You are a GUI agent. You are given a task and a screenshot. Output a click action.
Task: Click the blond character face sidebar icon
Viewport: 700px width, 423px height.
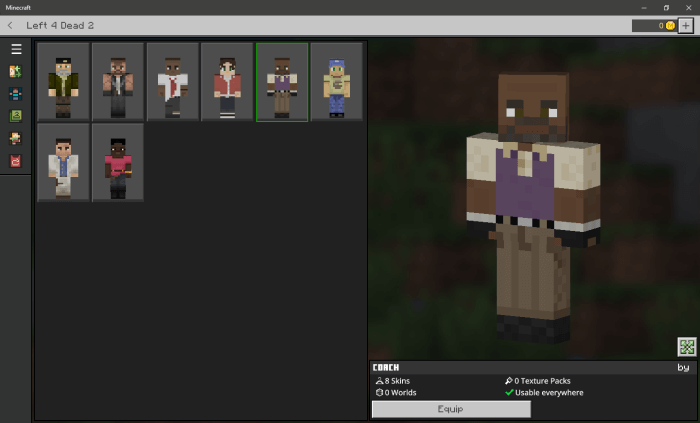(x=16, y=139)
